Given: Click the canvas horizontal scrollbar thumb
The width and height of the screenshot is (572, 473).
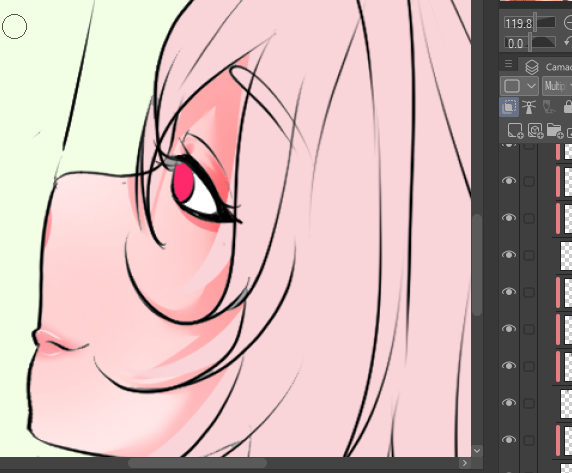Looking at the screenshot, I should pos(197,463).
